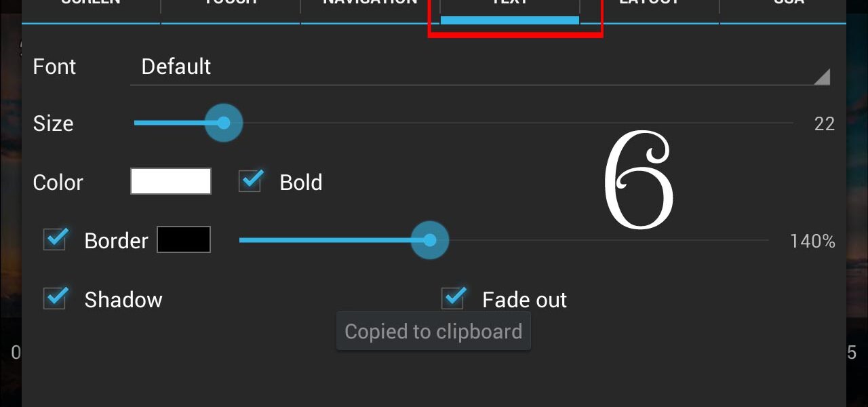Click the Font dropdown corner triangle arrow
868x407 pixels.
click(x=822, y=77)
